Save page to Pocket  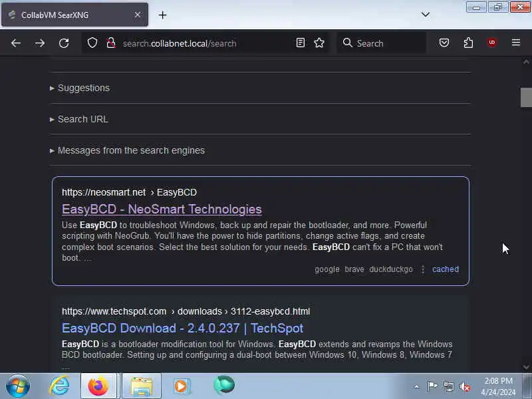tap(444, 43)
